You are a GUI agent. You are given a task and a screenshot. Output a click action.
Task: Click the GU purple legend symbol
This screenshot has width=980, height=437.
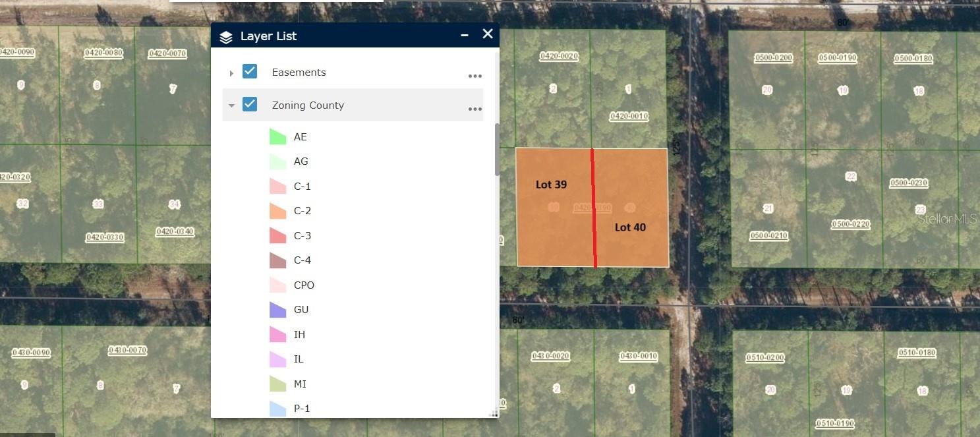(x=277, y=310)
